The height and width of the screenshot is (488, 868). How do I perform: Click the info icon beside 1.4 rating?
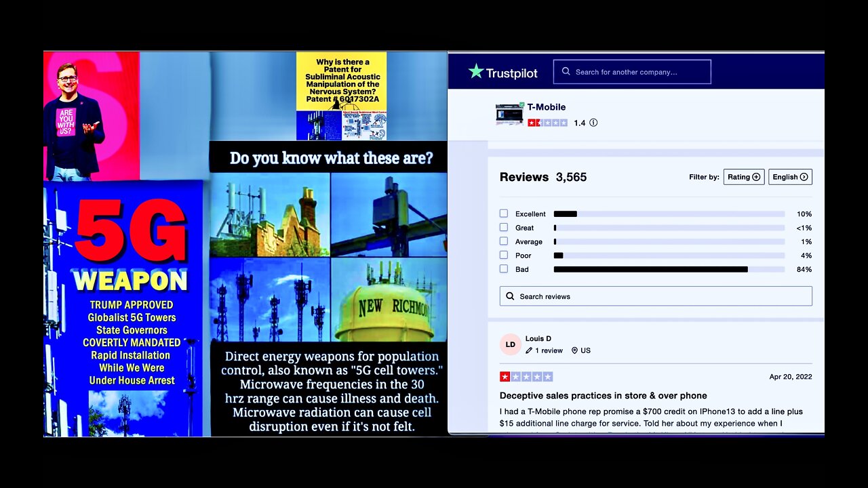pos(593,123)
